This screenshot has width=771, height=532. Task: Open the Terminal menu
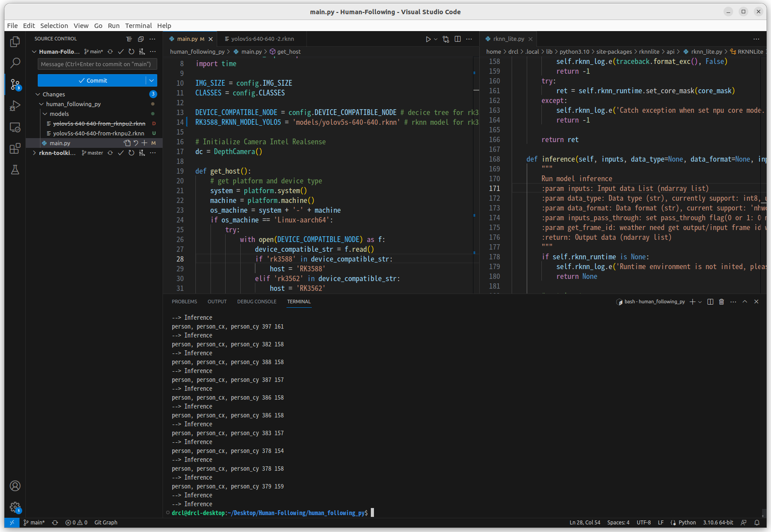tap(138, 26)
